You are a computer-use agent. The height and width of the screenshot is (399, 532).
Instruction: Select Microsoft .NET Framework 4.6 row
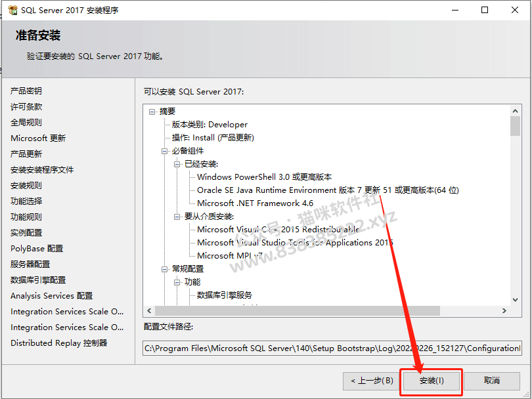point(255,203)
